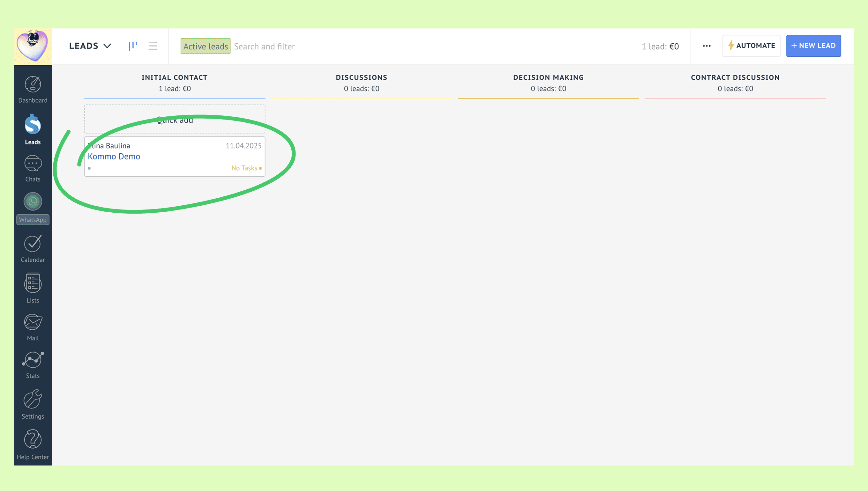Screen dimensions: 868x491
Task: Click the 1 lead: €0 total summary
Action: pos(660,47)
